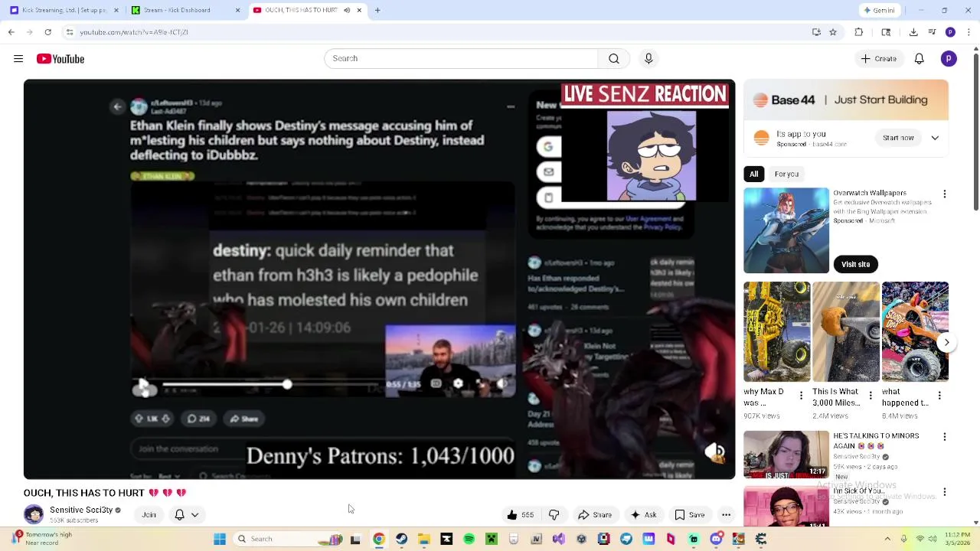Viewport: 980px width, 551px height.
Task: Open Steam from the taskbar
Action: 401,539
